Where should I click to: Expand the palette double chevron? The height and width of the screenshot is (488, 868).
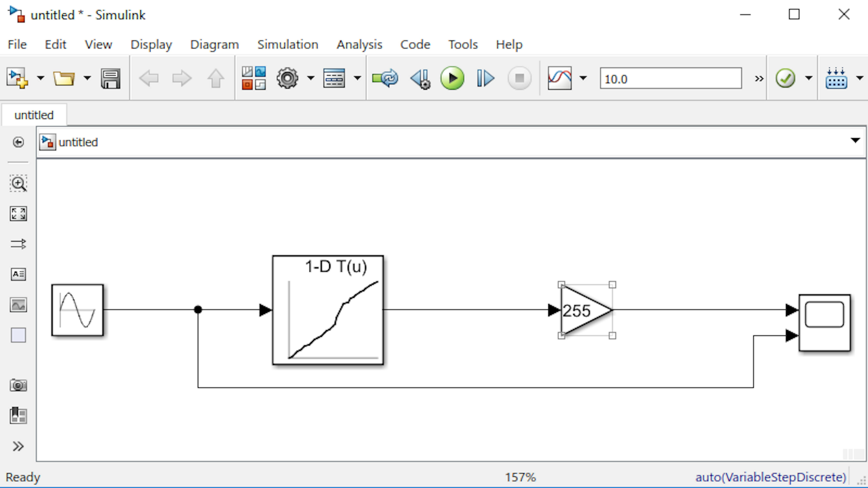[18, 446]
